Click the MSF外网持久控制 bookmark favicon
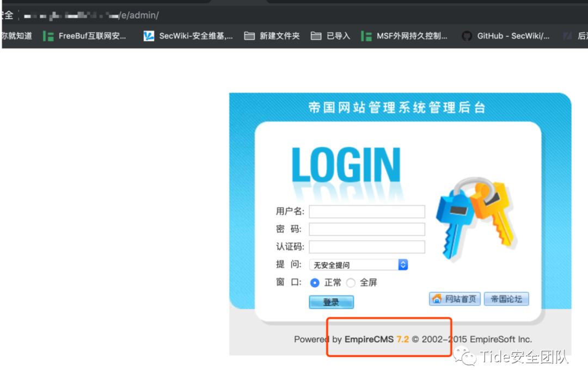 [x=366, y=36]
